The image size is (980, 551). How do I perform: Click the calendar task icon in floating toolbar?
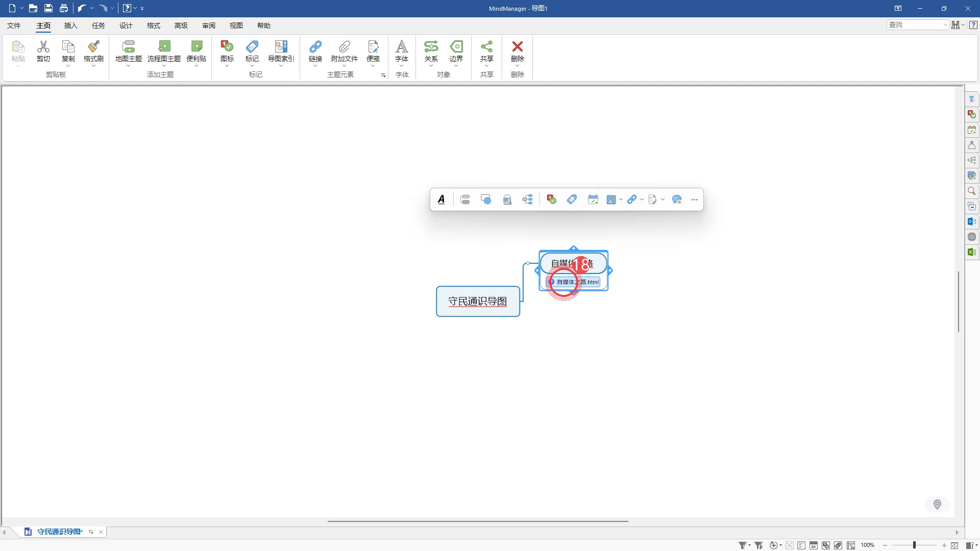coord(593,199)
